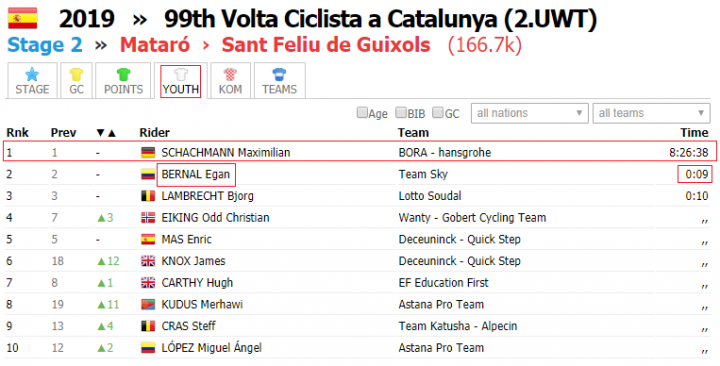Switch to the YOUTH tab
This screenshot has height=366, width=720.
click(x=180, y=81)
